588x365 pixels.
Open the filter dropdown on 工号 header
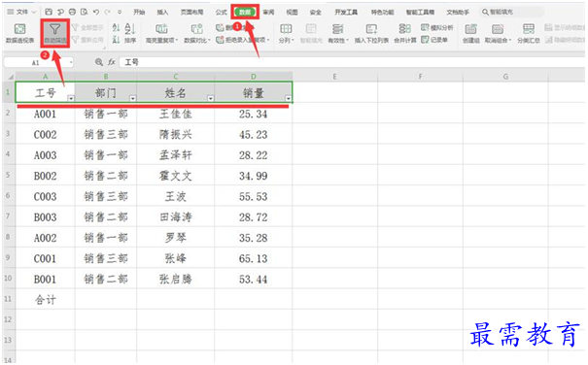pos(71,98)
